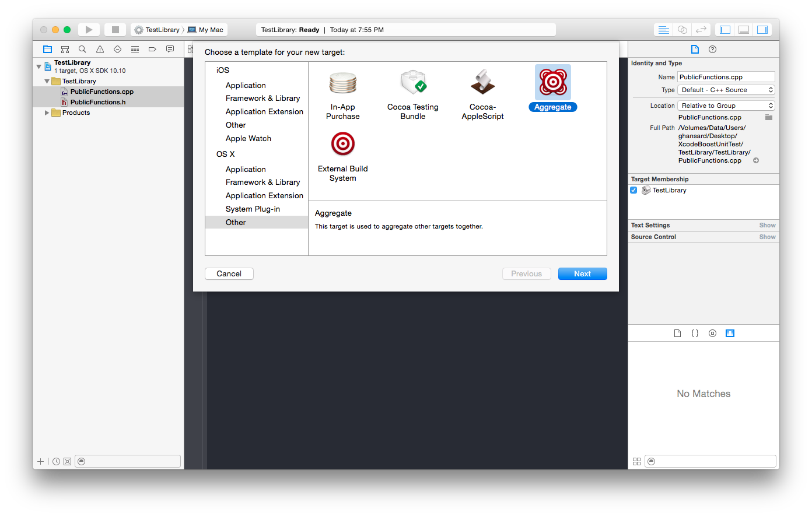Viewport: 812px width, 516px height.
Task: Open the Object library
Action: (x=712, y=334)
